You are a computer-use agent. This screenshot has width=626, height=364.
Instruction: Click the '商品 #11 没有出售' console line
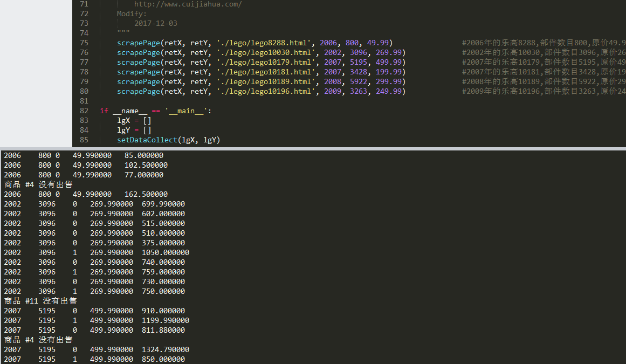pyautogui.click(x=40, y=301)
